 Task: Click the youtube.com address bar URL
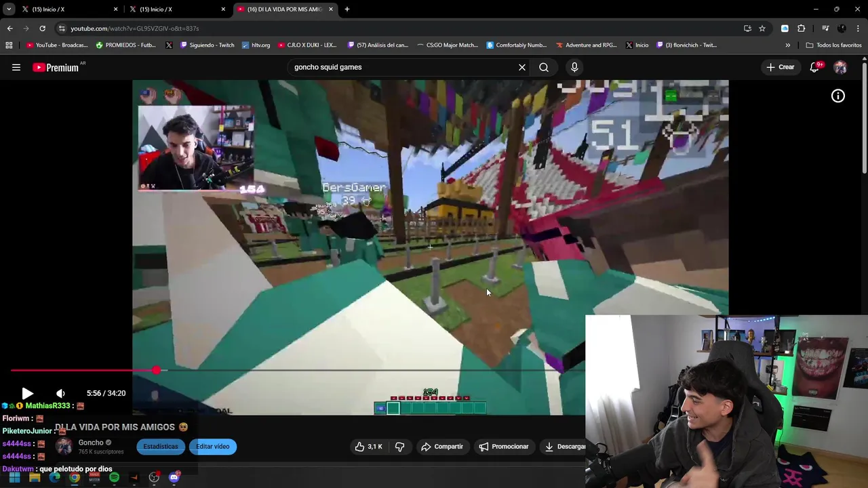pos(135,28)
